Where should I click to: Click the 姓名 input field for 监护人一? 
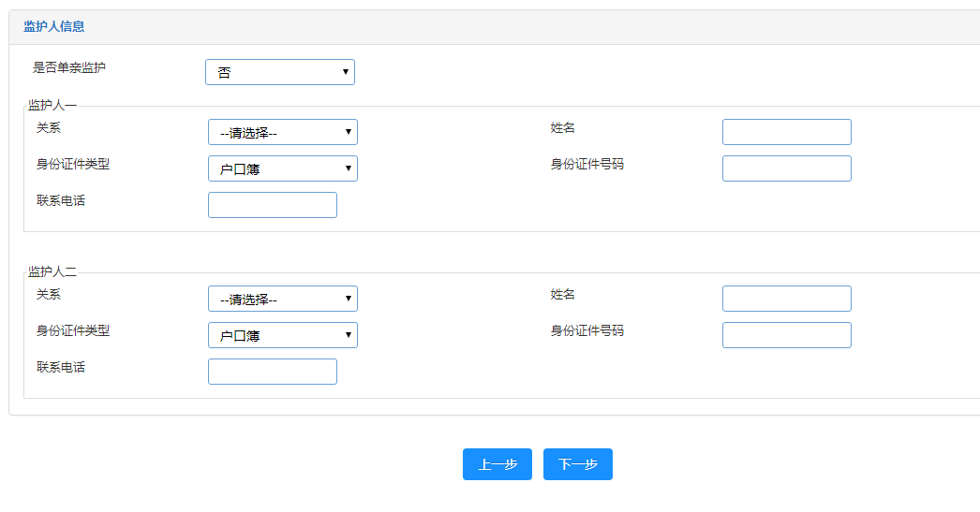786,132
